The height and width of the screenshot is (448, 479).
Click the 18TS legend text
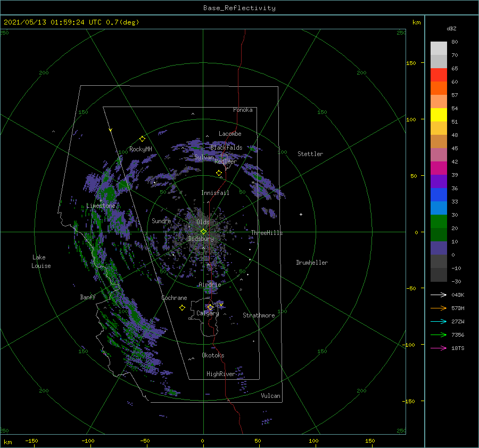(458, 348)
